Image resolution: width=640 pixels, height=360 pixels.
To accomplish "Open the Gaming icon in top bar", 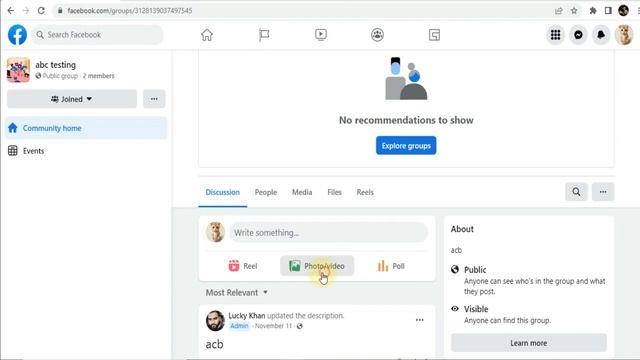I will [434, 35].
